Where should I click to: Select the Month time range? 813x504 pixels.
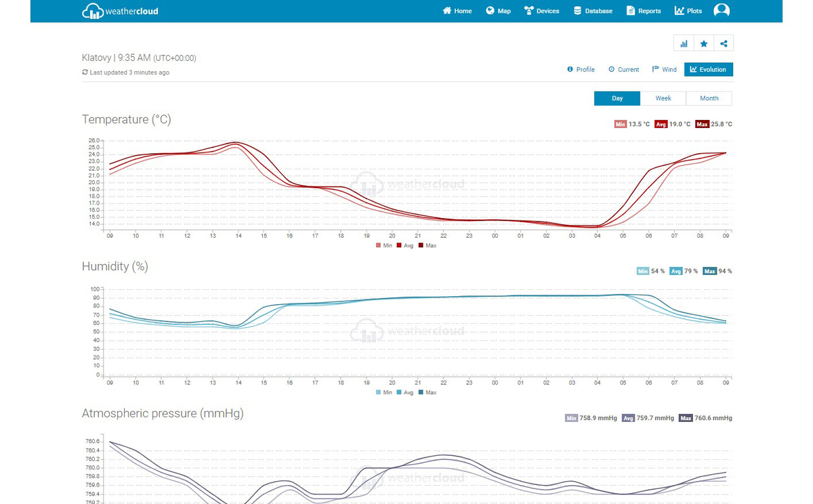[x=709, y=98]
